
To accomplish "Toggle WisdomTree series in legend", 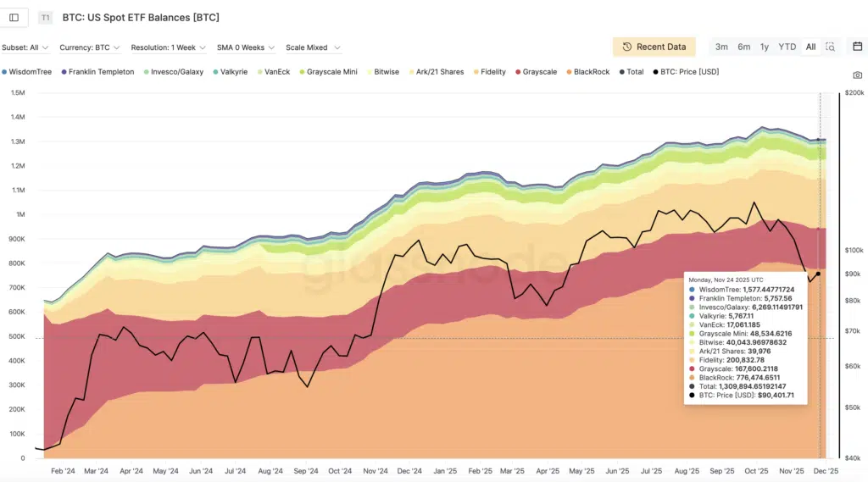I will [x=28, y=72].
